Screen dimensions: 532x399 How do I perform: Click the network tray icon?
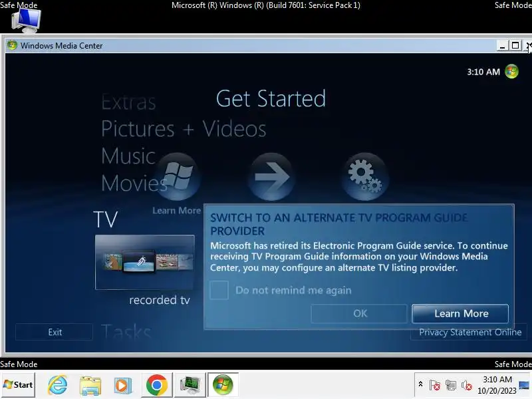tap(451, 385)
